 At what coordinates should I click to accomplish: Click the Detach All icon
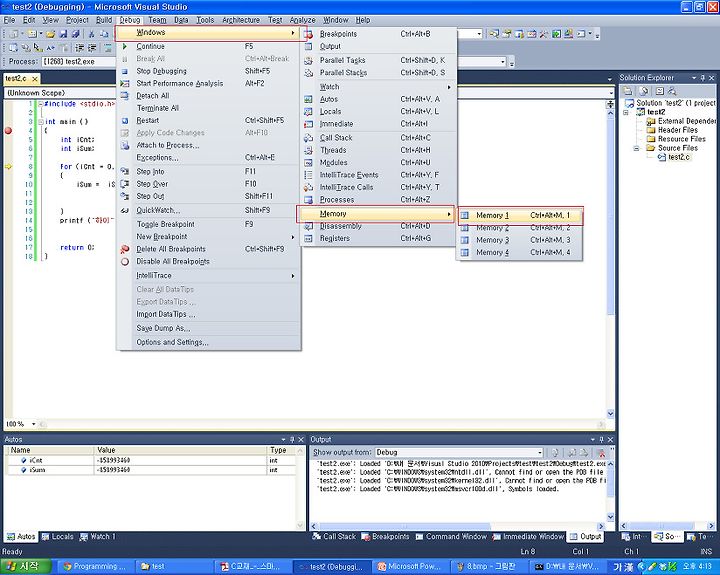124,96
